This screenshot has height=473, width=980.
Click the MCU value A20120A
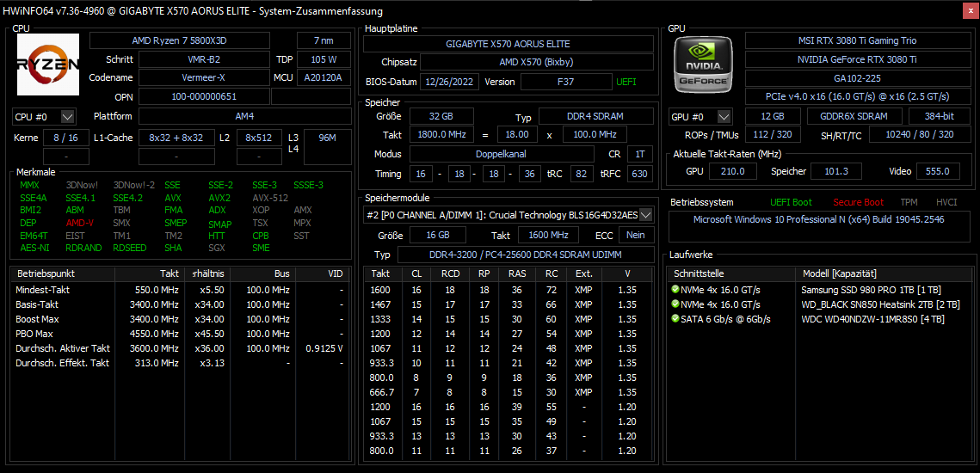pyautogui.click(x=324, y=78)
